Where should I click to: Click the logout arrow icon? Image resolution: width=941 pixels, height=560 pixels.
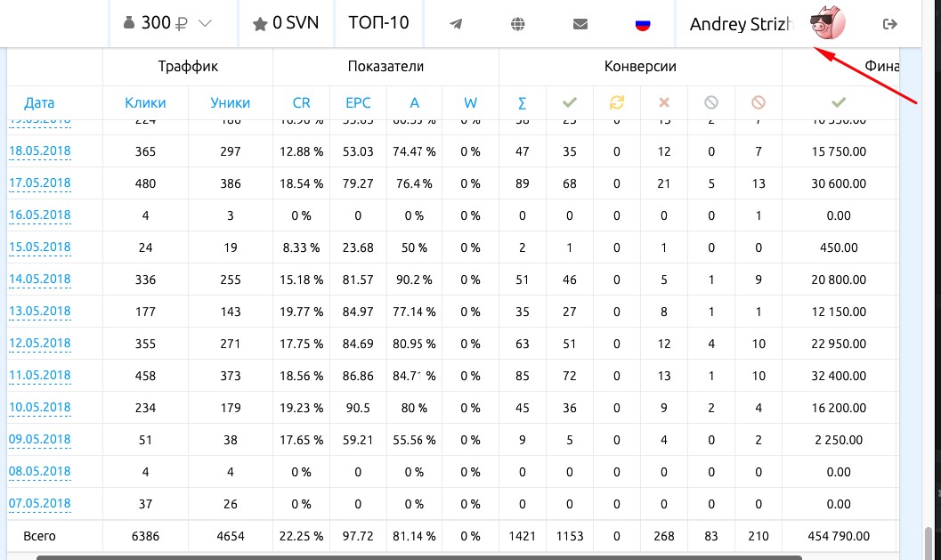[x=890, y=24]
